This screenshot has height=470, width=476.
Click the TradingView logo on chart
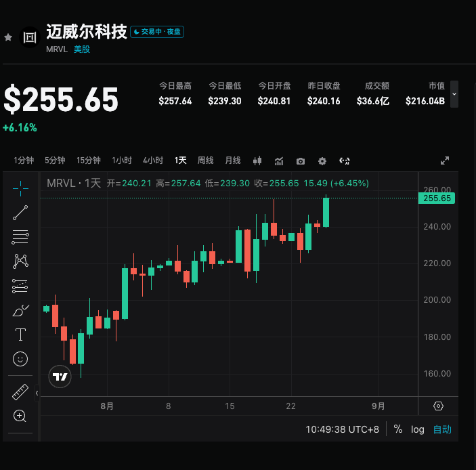click(60, 377)
